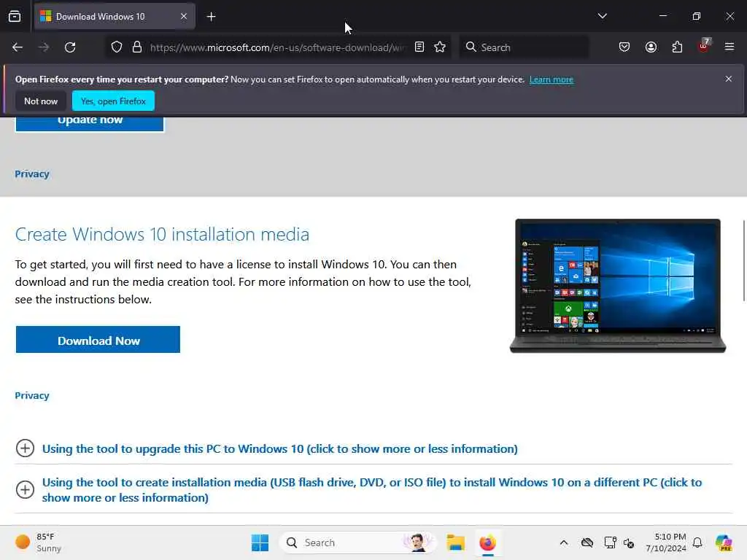Open the notification bell icon
This screenshot has width=747, height=560.
click(x=697, y=542)
